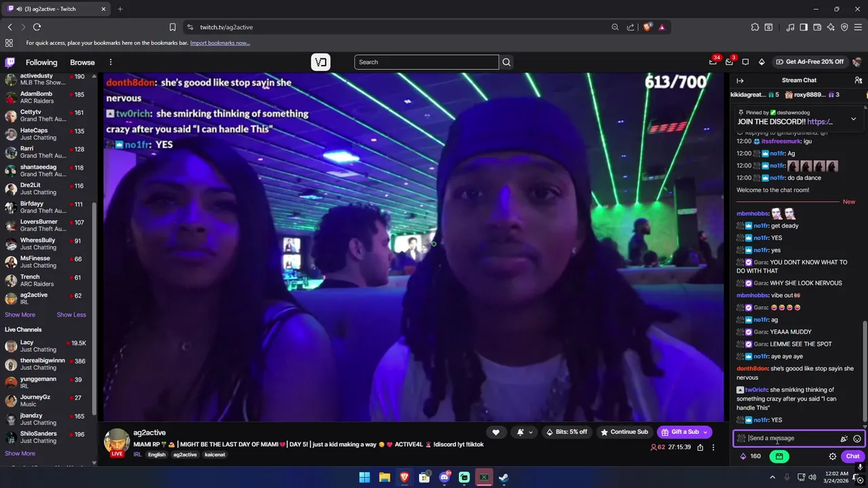
Task: Open the Brave Wallet icon
Action: click(817, 27)
